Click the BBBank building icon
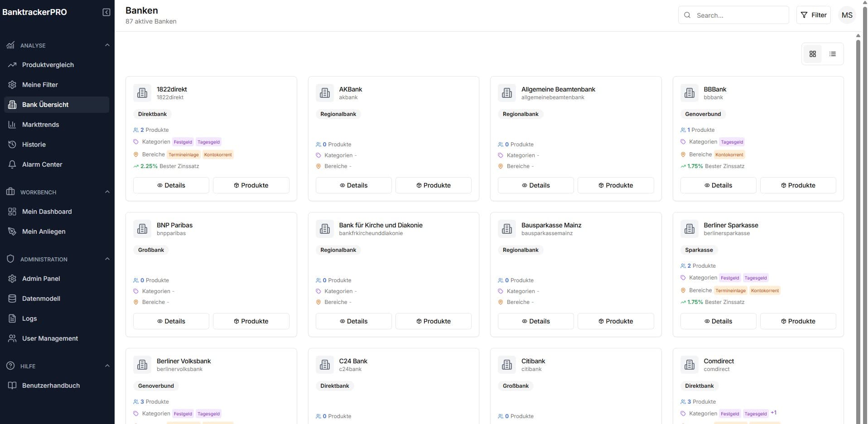Image resolution: width=868 pixels, height=424 pixels. click(x=690, y=93)
